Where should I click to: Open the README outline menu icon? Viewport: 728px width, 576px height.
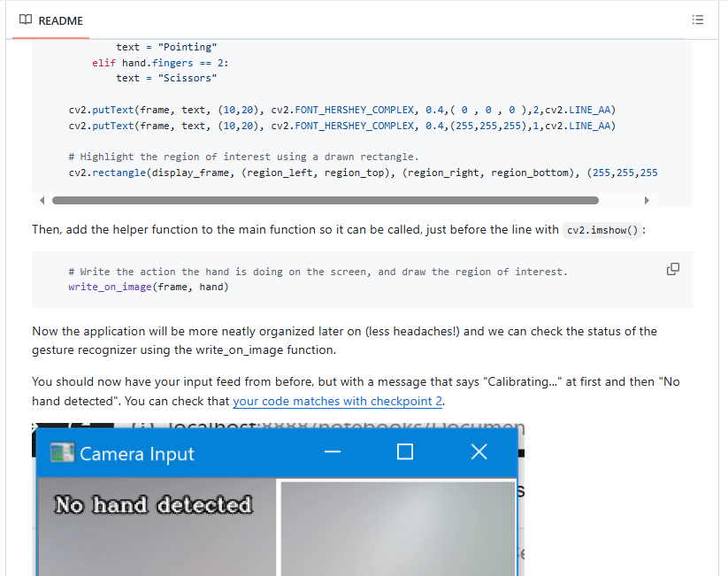click(x=697, y=19)
